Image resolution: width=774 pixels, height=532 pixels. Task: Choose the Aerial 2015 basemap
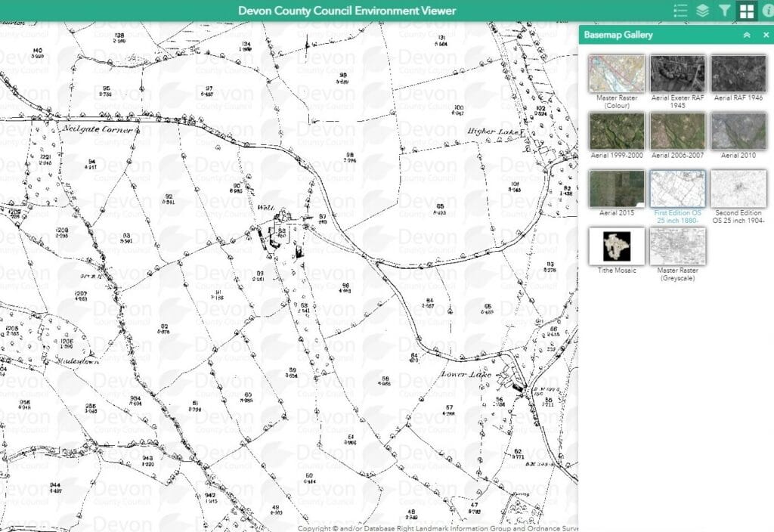click(x=616, y=189)
